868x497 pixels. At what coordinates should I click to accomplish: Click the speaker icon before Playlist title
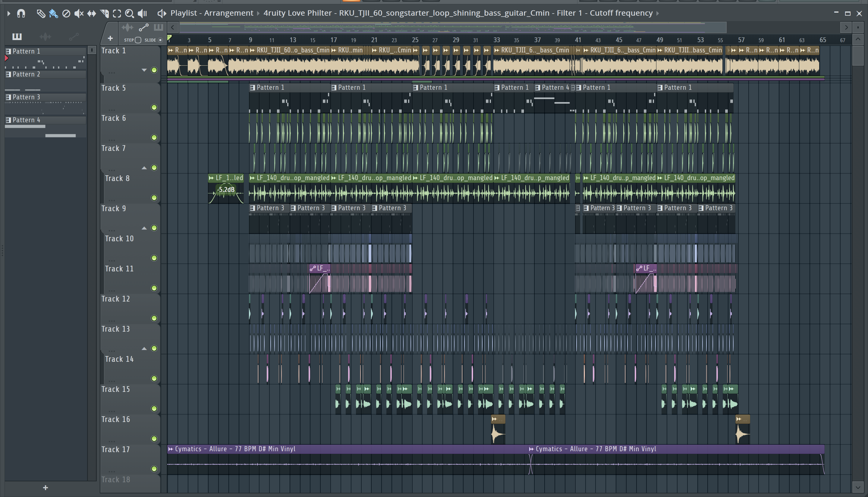point(162,13)
